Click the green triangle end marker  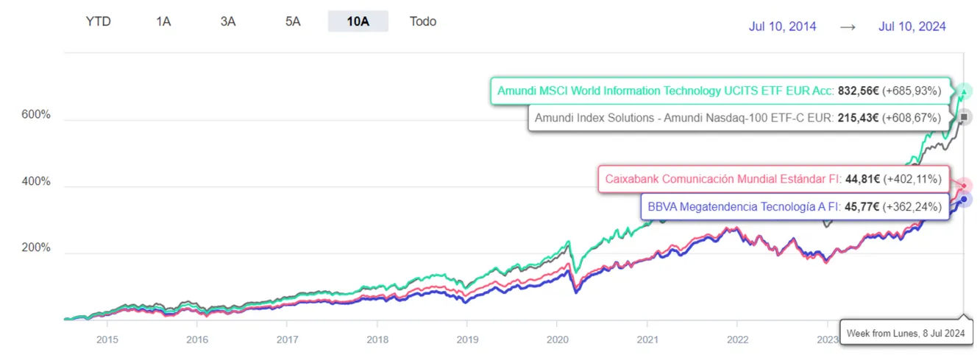[965, 91]
